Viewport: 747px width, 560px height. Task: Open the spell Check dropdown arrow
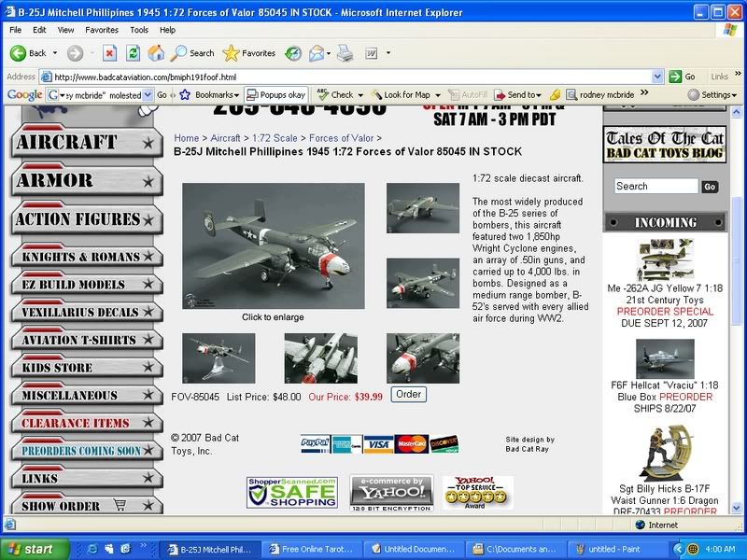click(x=360, y=95)
